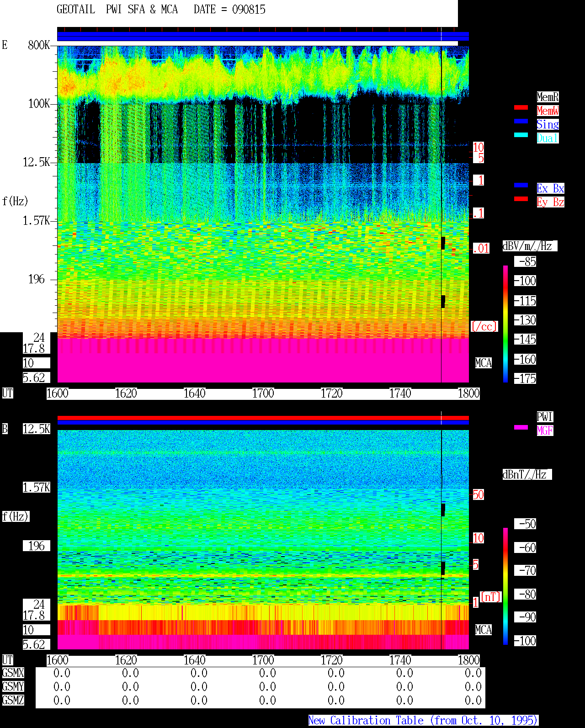Click the -85 color scale value

click(525, 261)
